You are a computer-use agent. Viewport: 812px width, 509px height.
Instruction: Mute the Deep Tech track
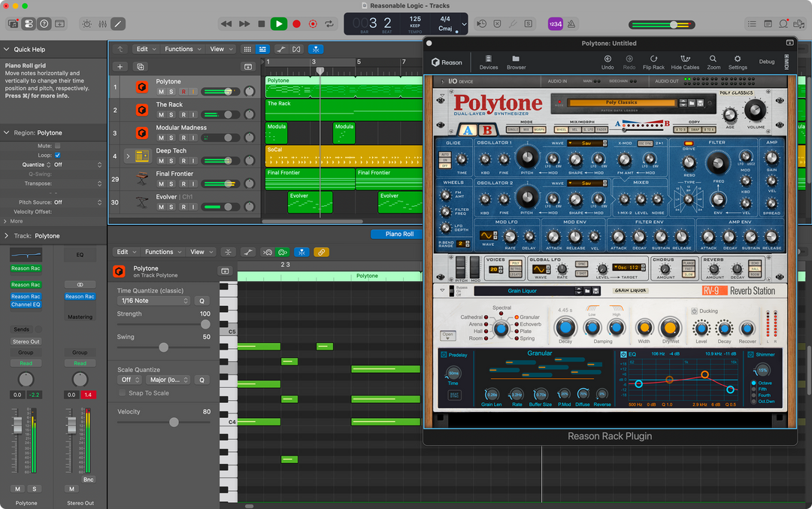tap(161, 161)
